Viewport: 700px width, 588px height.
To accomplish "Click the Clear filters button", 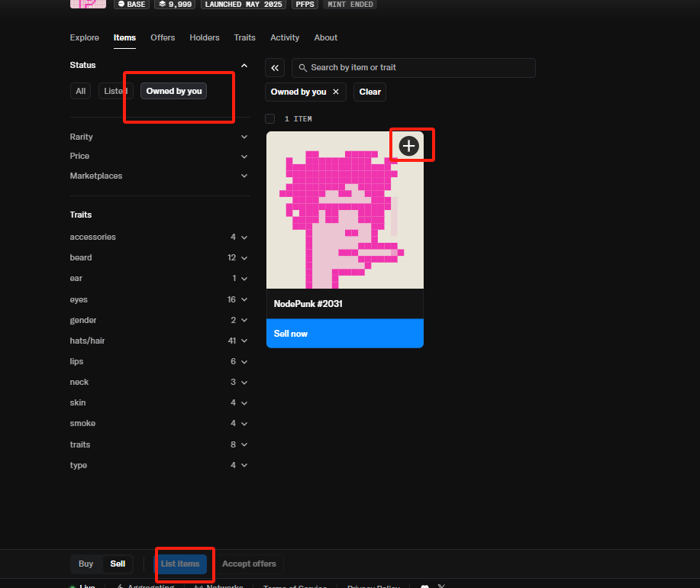I will [369, 92].
